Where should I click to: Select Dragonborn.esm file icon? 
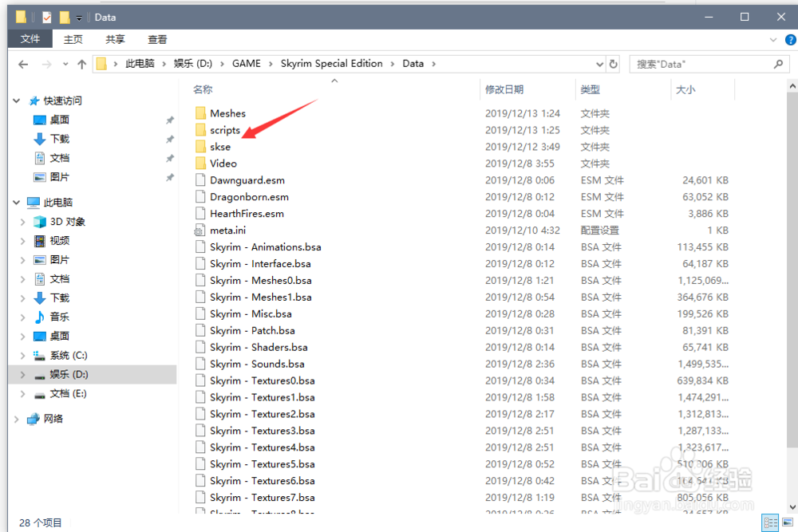200,197
